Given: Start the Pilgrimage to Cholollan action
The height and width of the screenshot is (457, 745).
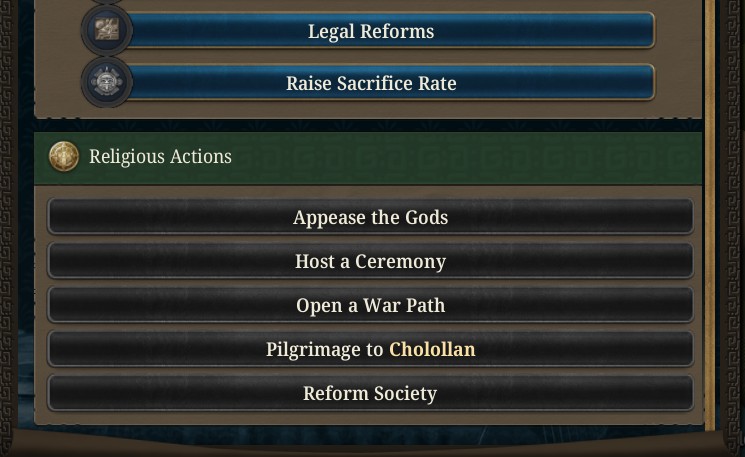Looking at the screenshot, I should [x=370, y=349].
